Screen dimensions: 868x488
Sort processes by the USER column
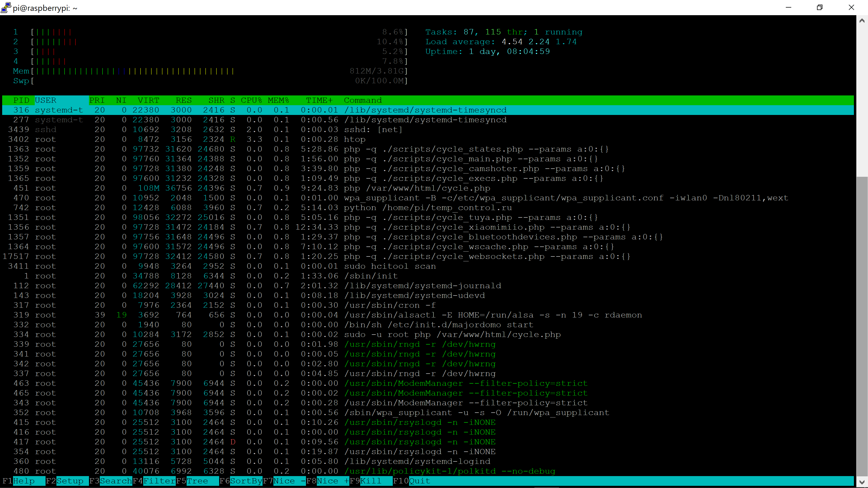(x=46, y=100)
